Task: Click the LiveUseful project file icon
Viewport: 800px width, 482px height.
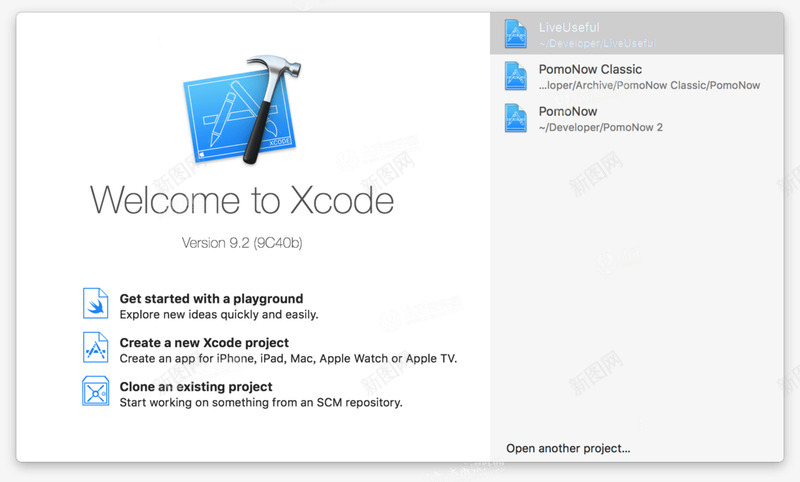Action: point(515,34)
